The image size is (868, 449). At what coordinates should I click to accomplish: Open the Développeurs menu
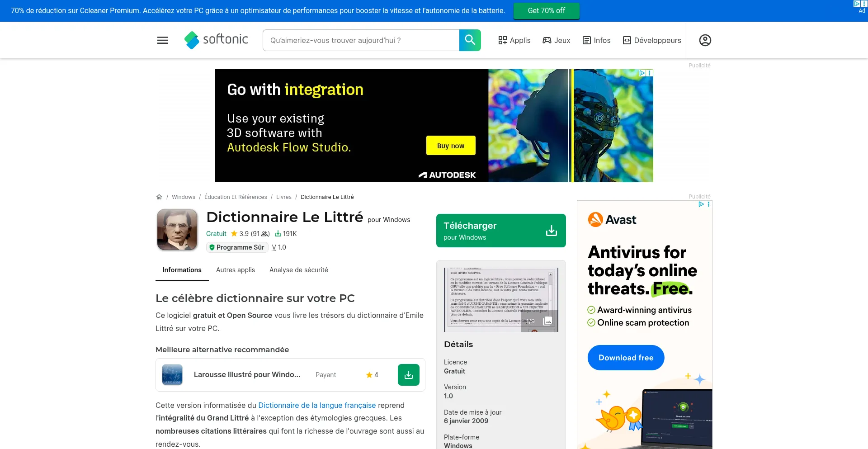[652, 40]
